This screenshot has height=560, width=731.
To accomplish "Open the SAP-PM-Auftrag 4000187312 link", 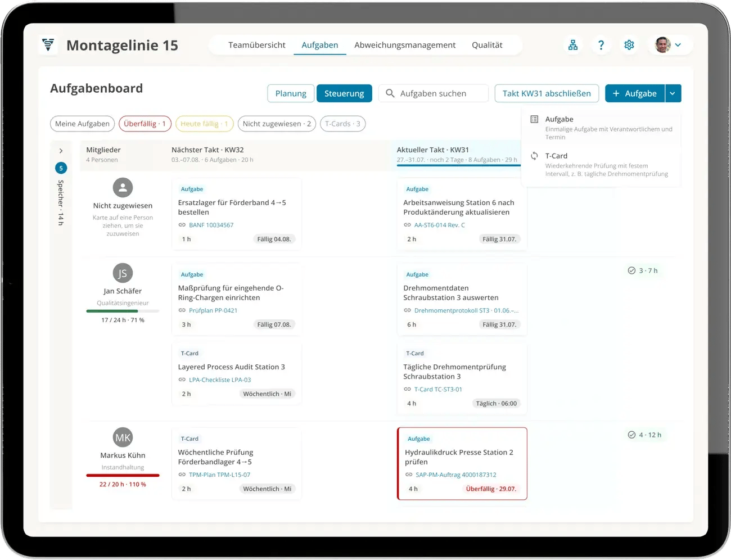I will coord(456,475).
